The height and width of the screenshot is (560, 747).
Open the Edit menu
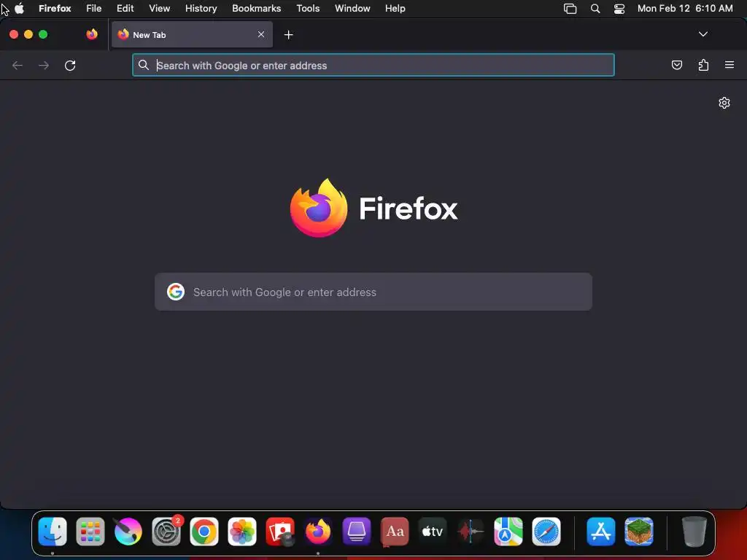coord(125,8)
